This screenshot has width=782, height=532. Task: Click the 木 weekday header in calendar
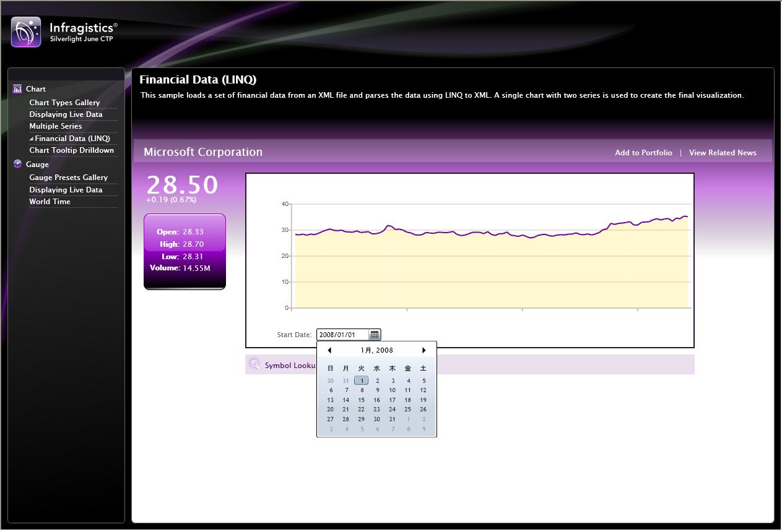pos(393,369)
